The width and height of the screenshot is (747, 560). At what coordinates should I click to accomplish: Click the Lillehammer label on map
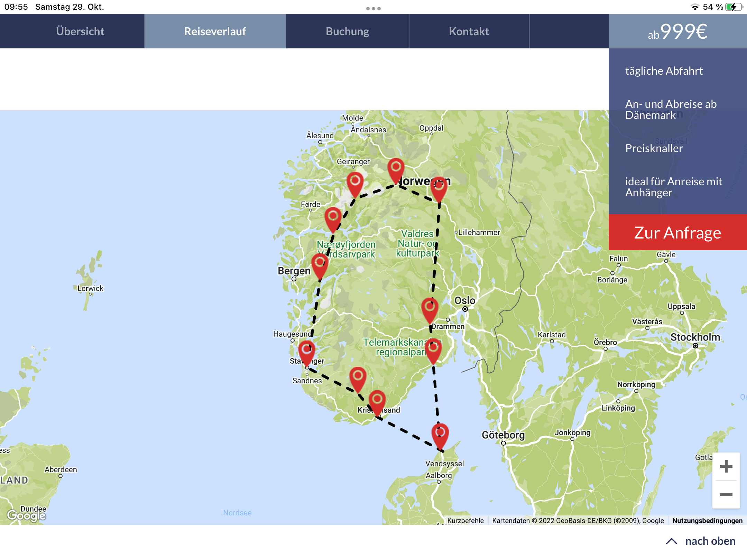point(479,232)
